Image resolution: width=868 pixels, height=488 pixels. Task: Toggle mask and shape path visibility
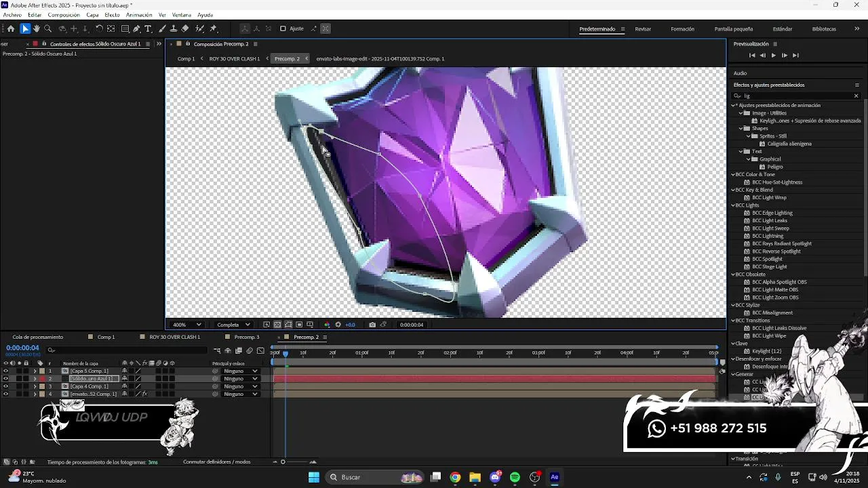pyautogui.click(x=288, y=325)
